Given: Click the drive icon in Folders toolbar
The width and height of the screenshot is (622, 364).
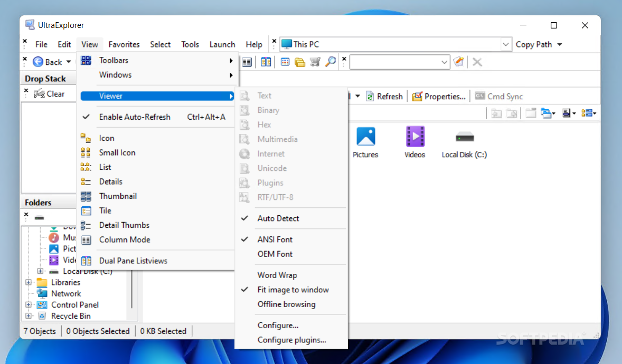Looking at the screenshot, I should [x=39, y=218].
